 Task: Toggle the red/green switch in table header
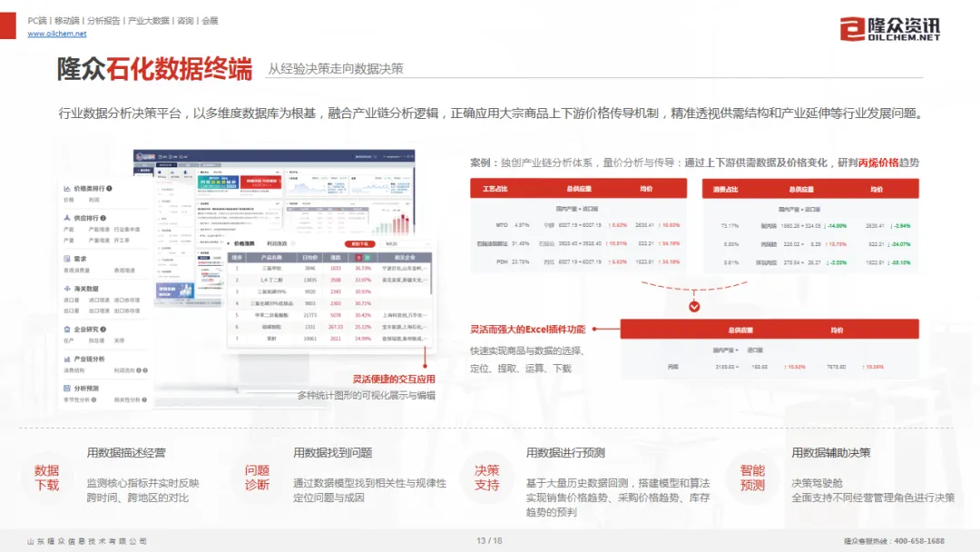click(363, 258)
